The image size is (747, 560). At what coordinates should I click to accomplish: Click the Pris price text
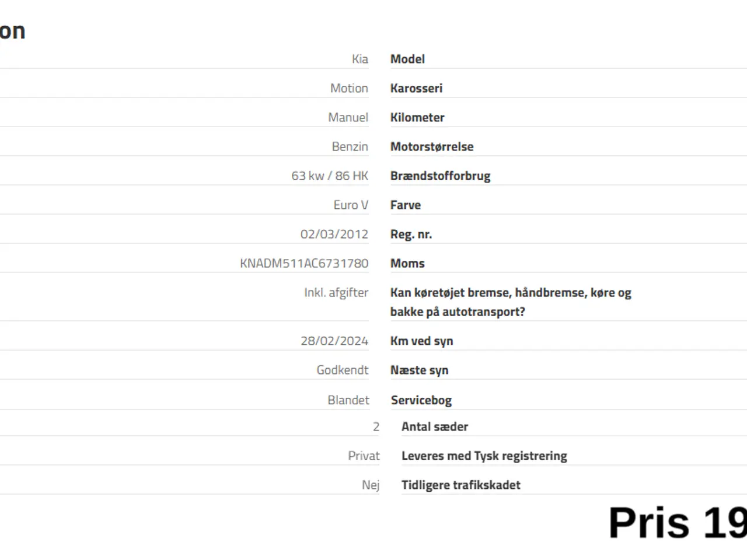pyautogui.click(x=678, y=523)
